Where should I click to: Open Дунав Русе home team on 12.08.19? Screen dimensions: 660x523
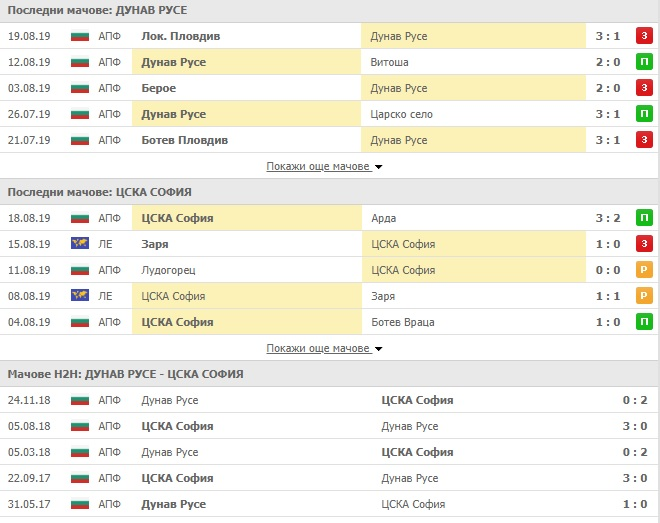coord(173,62)
